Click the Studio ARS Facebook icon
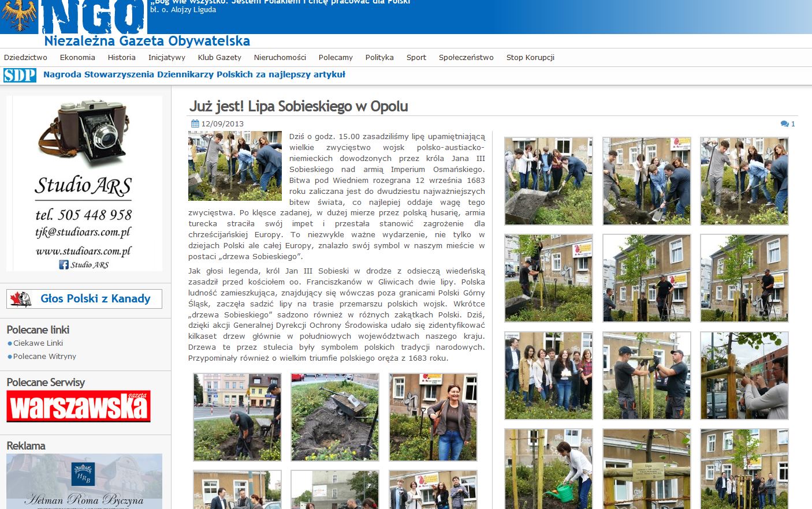The height and width of the screenshot is (509, 812). (x=64, y=265)
